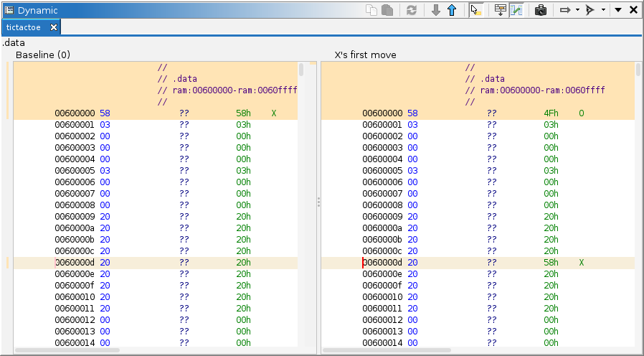This screenshot has height=356, width=644.
Task: Click the track location pointer icon
Action: coord(590,10)
